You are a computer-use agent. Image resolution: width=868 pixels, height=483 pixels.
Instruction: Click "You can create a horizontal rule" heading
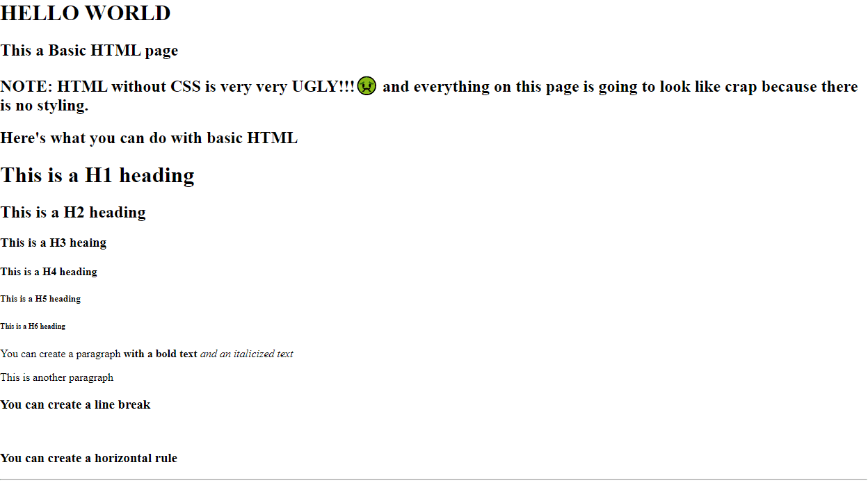tap(89, 458)
